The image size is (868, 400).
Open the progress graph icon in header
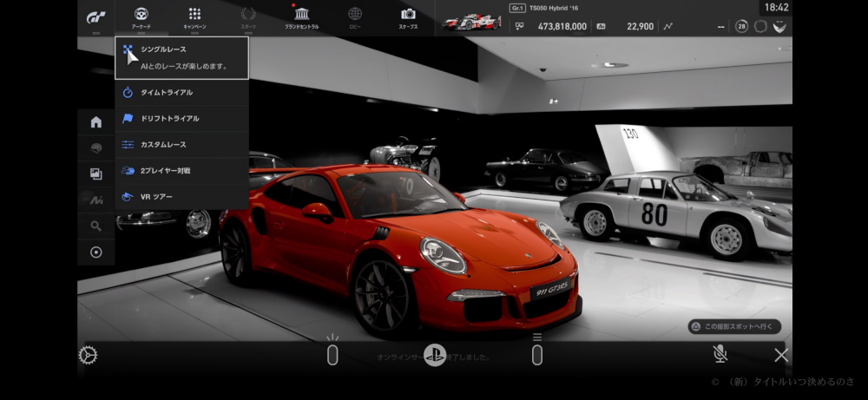[x=668, y=26]
